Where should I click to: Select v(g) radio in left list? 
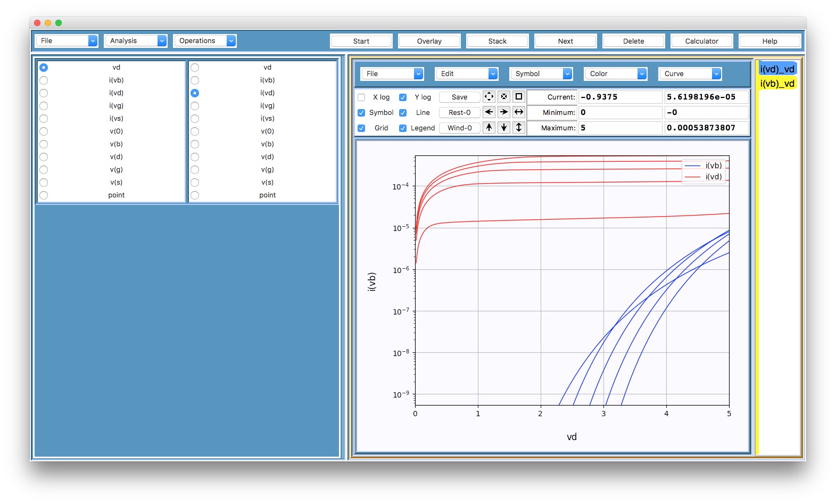click(x=44, y=170)
